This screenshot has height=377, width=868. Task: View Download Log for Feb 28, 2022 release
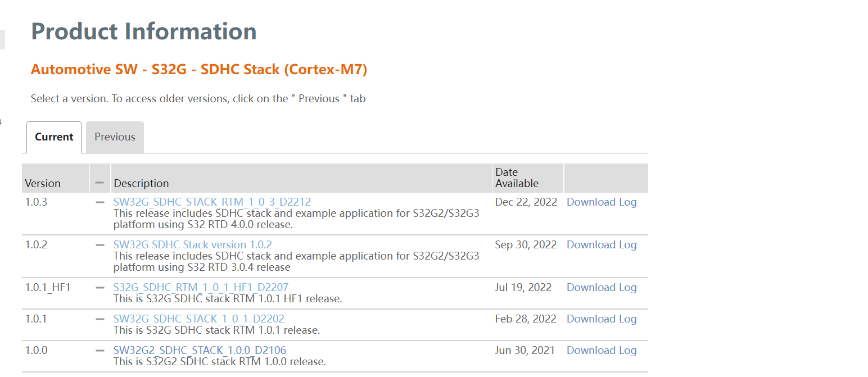point(601,319)
